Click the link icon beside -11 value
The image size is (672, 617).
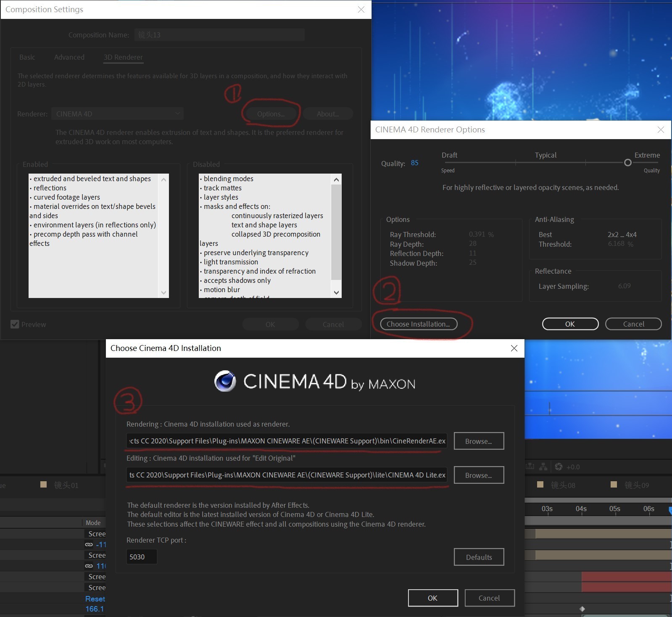point(89,544)
